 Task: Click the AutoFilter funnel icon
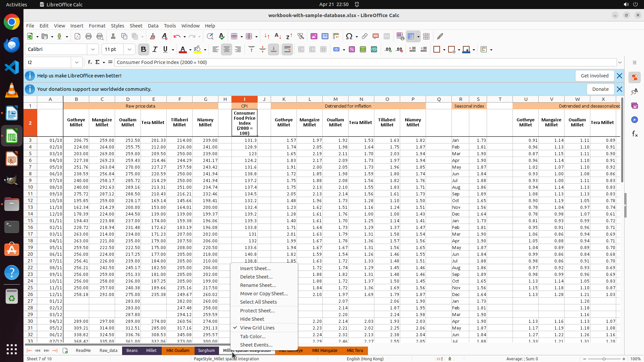[301, 36]
